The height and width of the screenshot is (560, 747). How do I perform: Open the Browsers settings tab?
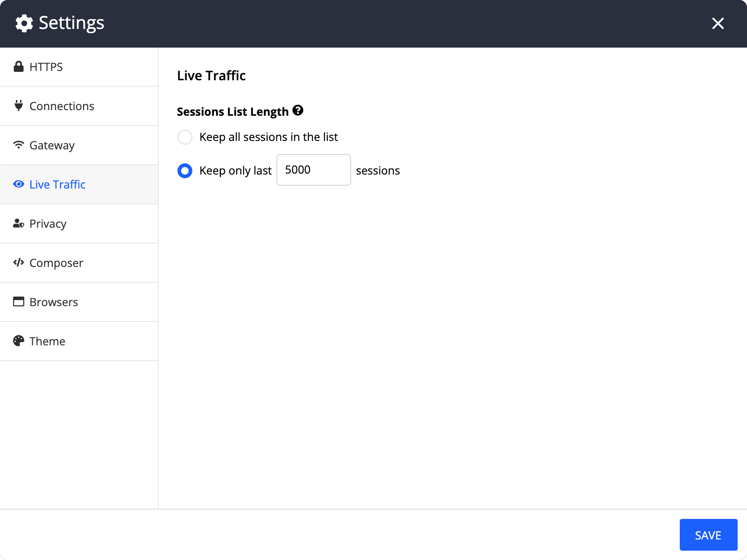click(x=79, y=302)
